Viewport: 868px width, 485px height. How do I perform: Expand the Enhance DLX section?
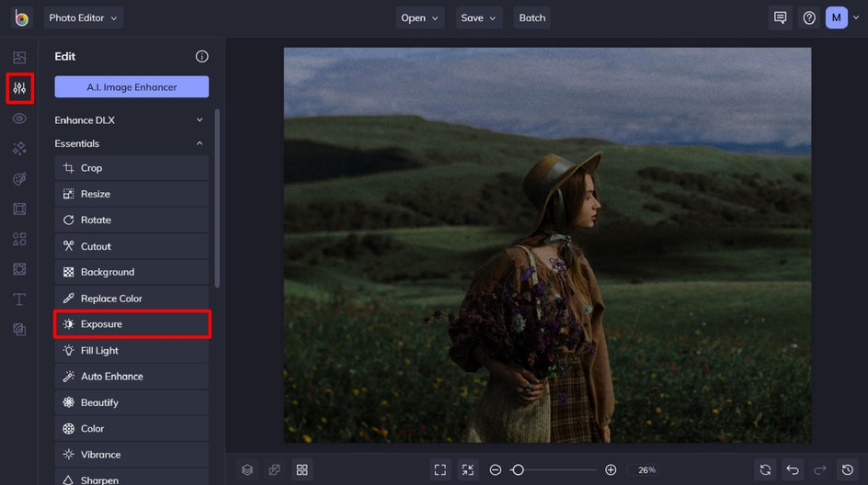[x=131, y=120]
